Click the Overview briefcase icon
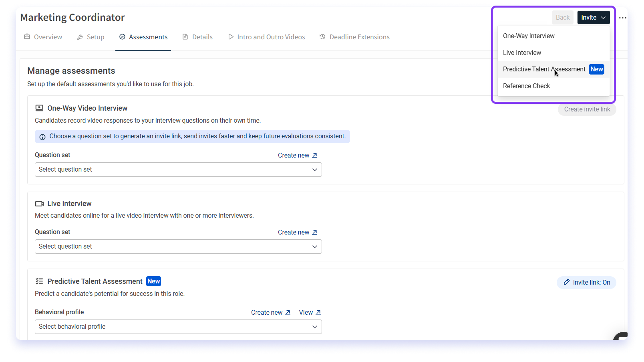The width and height of the screenshot is (644, 362). tap(27, 37)
